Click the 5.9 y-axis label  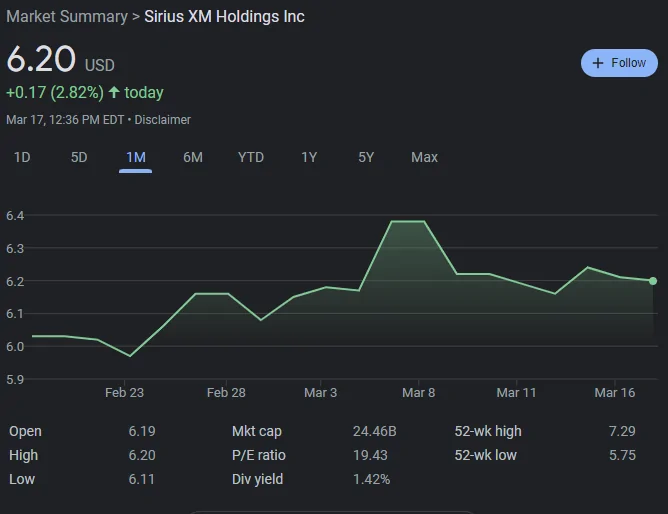coord(15,379)
